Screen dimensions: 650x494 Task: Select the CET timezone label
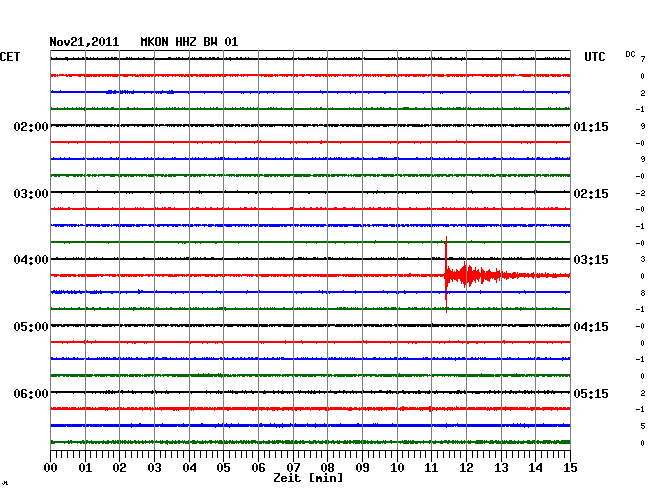tap(10, 57)
